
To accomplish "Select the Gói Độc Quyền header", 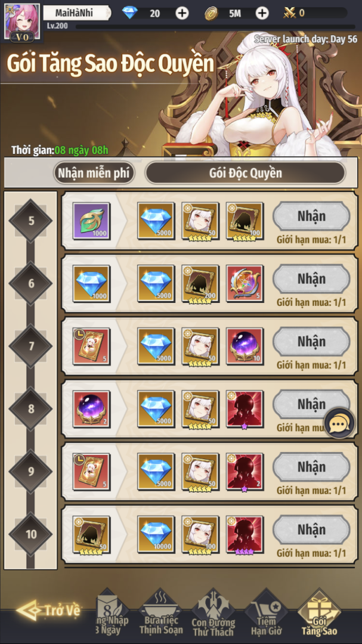I will click(x=245, y=173).
